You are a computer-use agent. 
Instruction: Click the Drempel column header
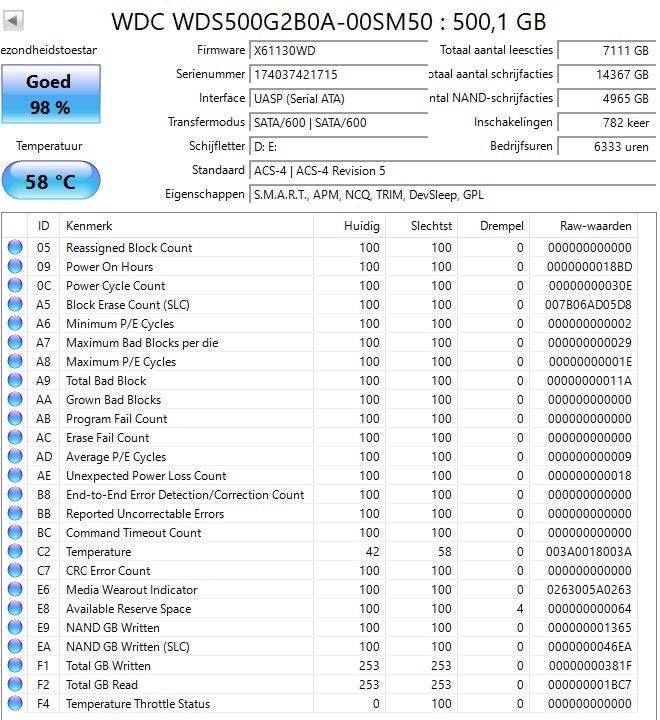click(x=493, y=226)
